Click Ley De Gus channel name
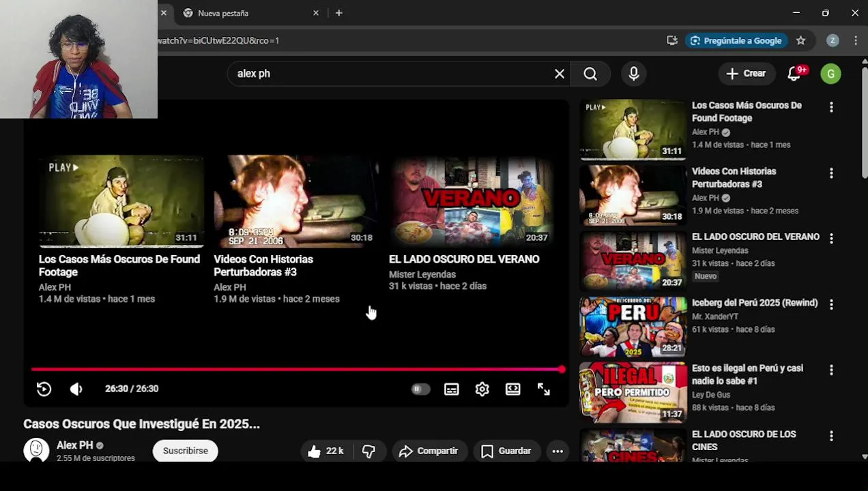Image resolution: width=868 pixels, height=491 pixels. [x=711, y=395]
